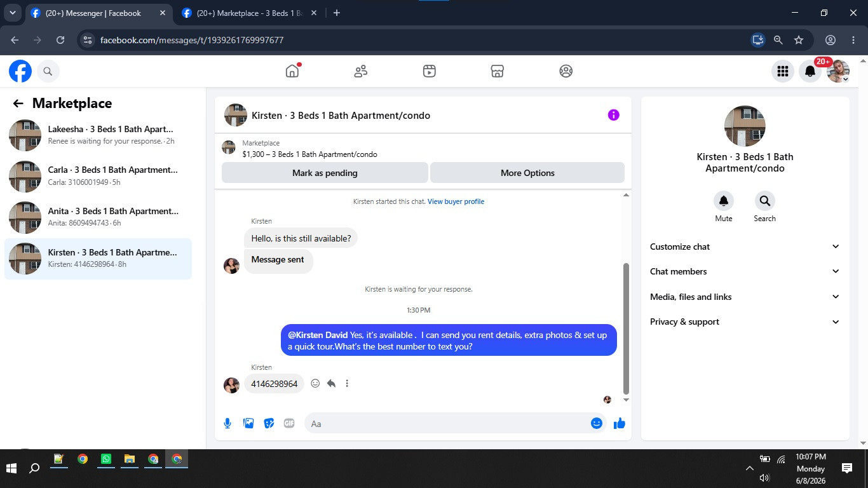Click the "Message sent" bubble
868x488 pixels.
278,260
